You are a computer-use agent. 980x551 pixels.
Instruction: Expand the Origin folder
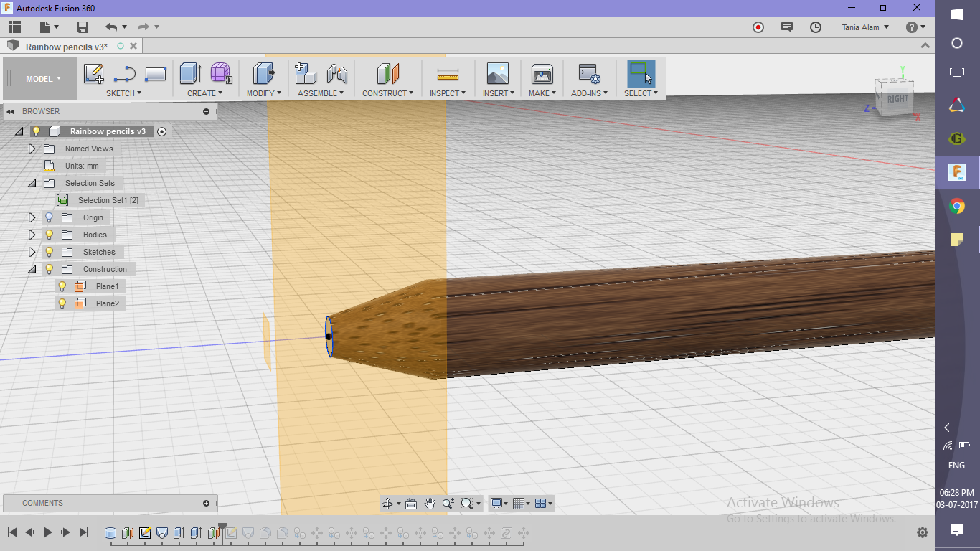point(32,217)
